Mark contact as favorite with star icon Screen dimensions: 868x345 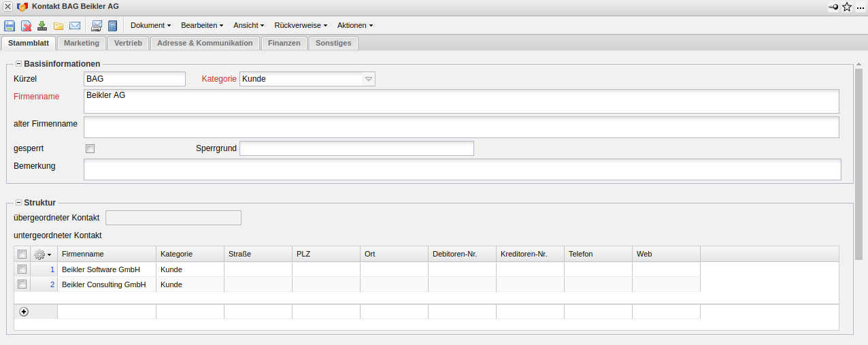tap(847, 7)
